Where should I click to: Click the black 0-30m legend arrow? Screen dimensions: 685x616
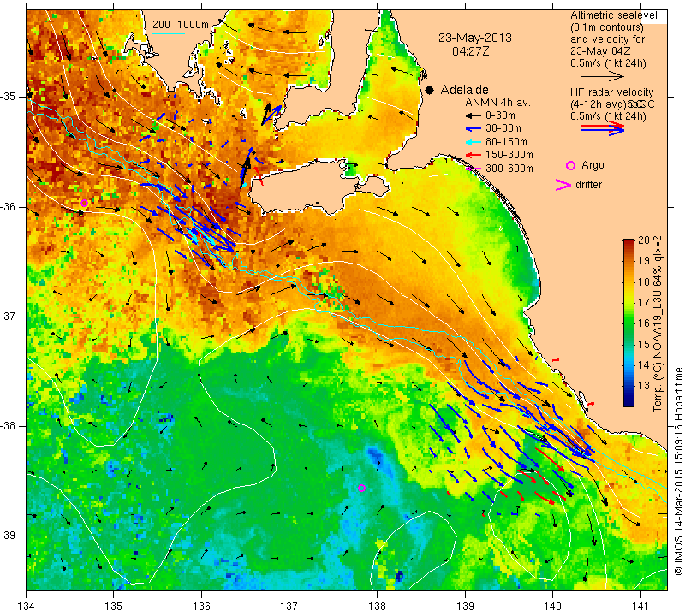click(x=473, y=115)
